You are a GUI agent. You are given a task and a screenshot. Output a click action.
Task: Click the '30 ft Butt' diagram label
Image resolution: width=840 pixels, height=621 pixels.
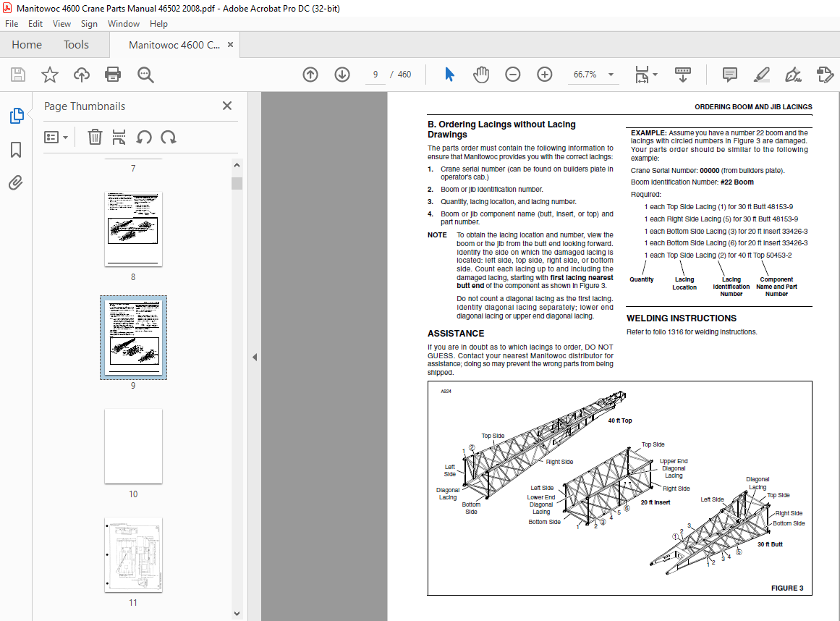point(770,544)
